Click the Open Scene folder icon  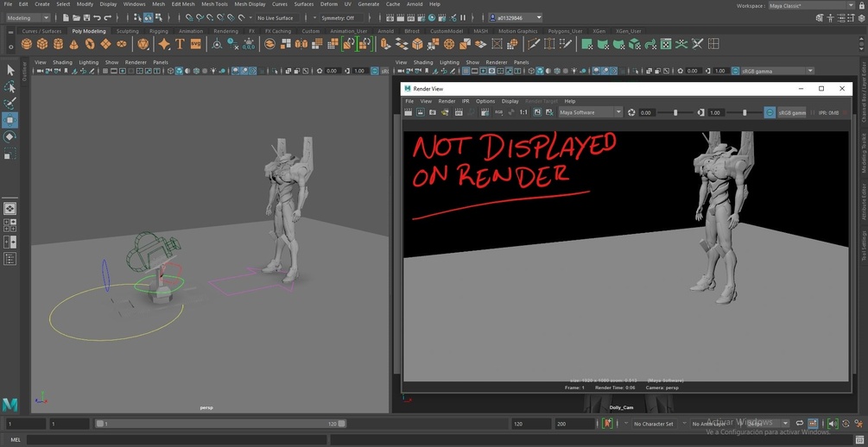pos(76,18)
